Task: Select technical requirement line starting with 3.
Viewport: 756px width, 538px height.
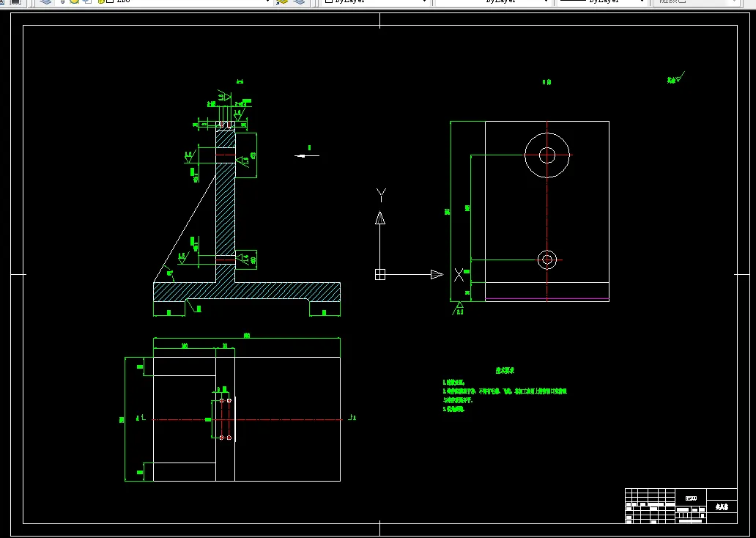Action: (x=453, y=409)
